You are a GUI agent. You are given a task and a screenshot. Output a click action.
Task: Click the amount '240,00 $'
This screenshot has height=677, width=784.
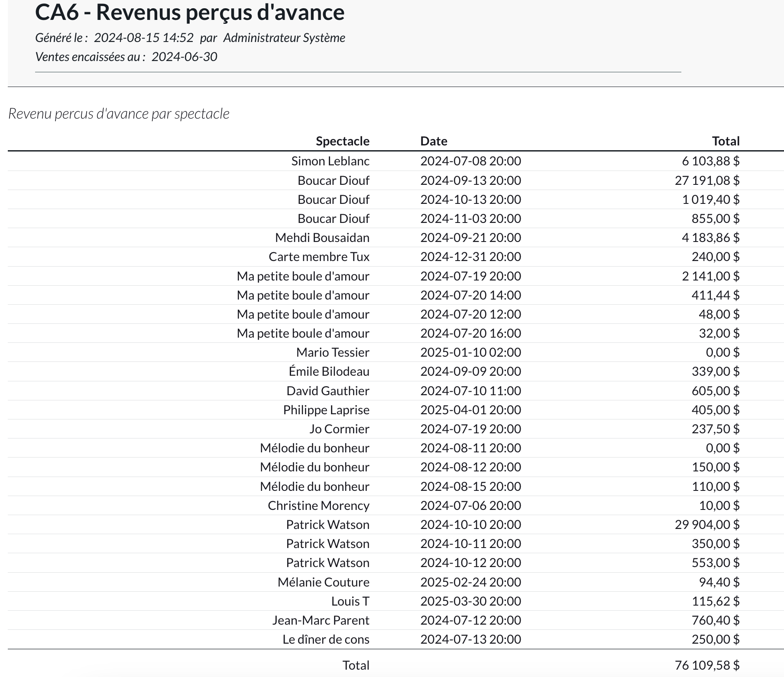pos(716,257)
